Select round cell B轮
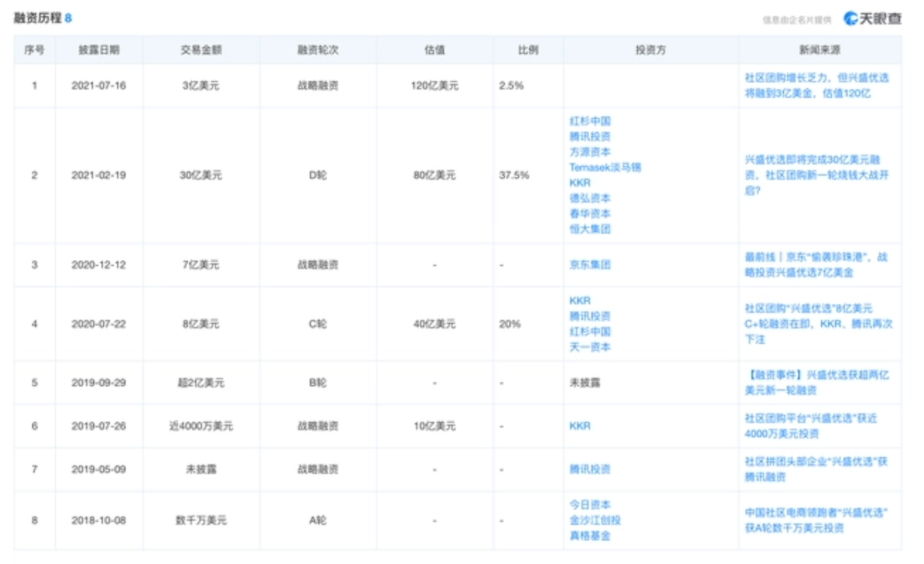 [x=318, y=383]
